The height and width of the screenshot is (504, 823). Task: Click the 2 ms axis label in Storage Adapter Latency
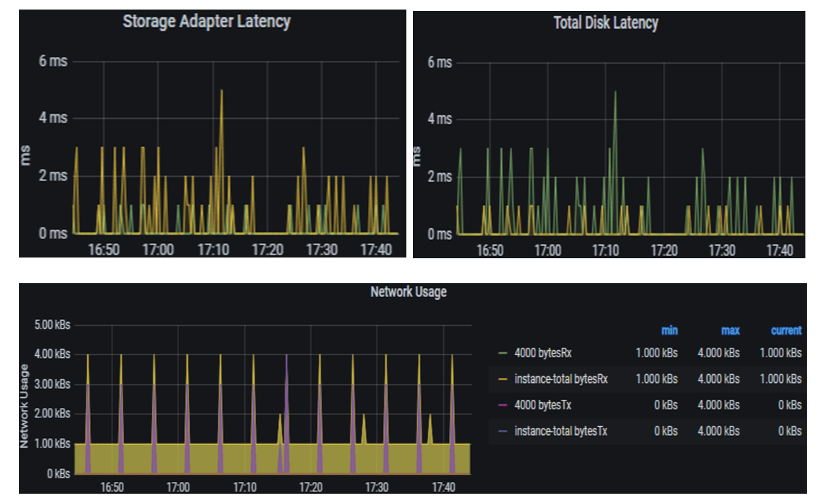click(53, 175)
